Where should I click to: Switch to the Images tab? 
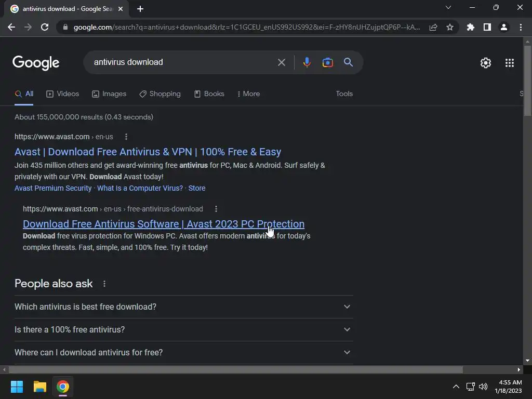(109, 94)
